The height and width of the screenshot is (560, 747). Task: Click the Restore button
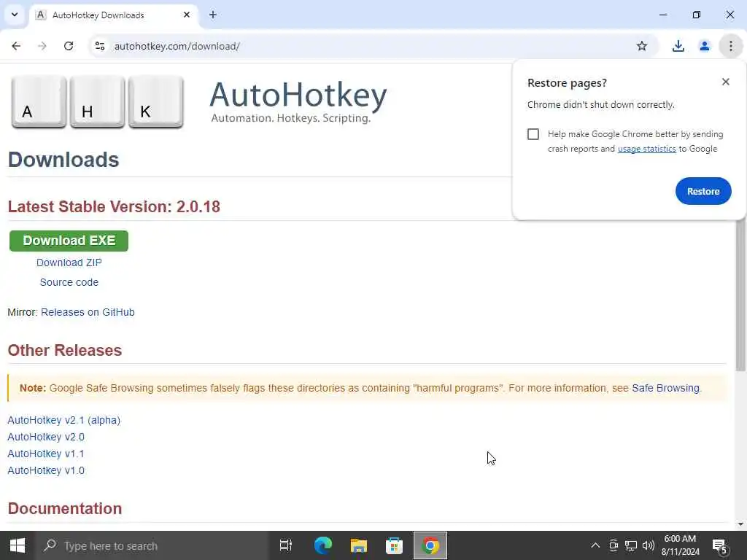coord(703,191)
